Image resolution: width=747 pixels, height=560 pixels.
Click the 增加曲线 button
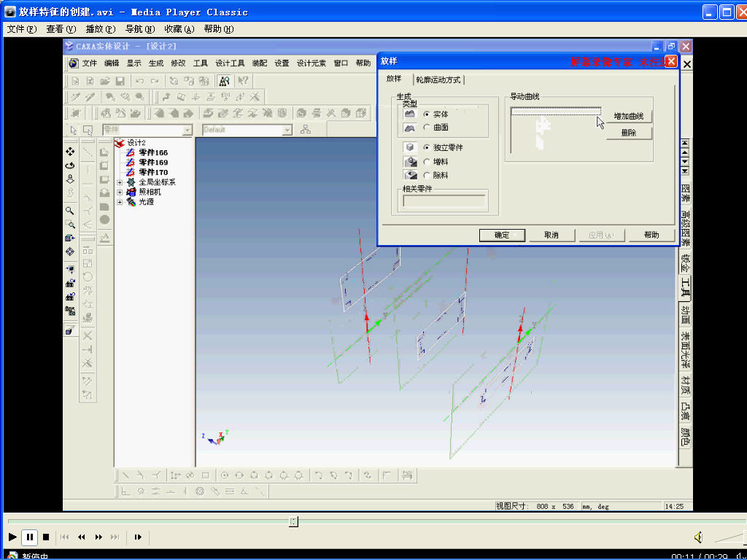point(628,116)
